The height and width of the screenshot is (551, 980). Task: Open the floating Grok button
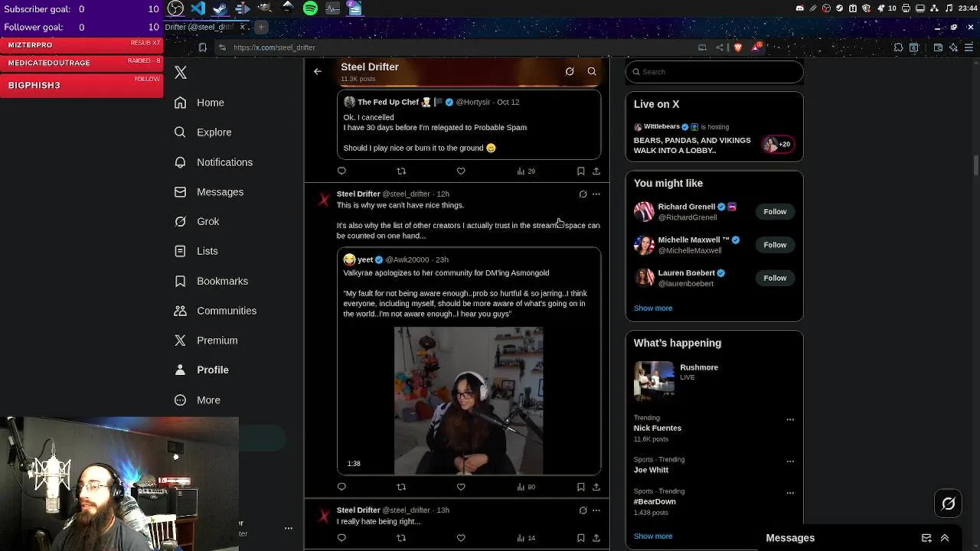click(949, 503)
